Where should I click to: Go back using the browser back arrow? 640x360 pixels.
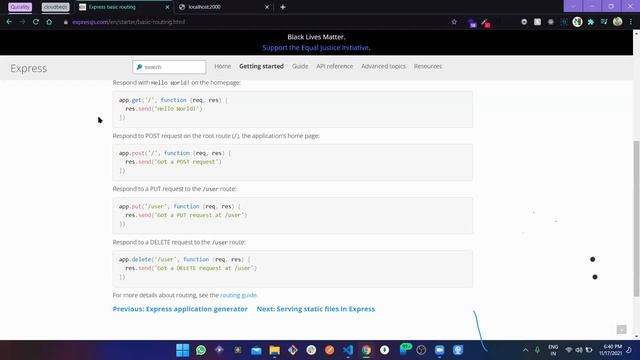pos(9,22)
